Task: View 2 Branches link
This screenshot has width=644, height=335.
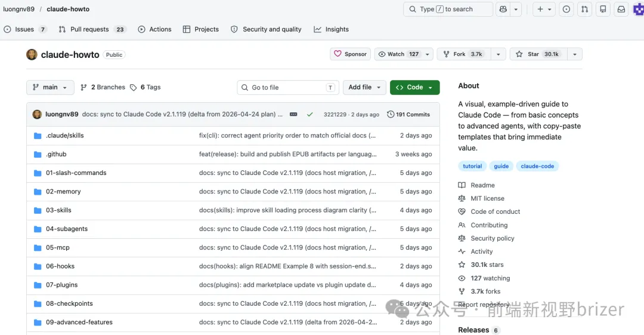Action: point(103,87)
